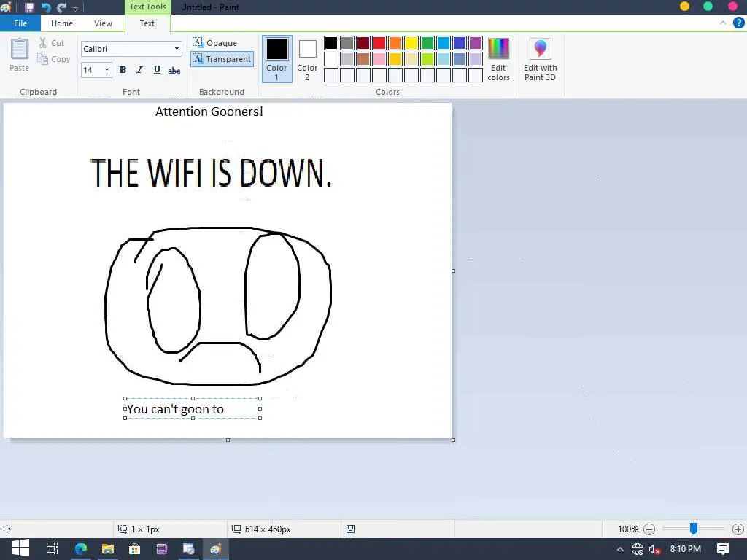Select Color 1 foreground button
Screen dimensions: 747x560
click(x=276, y=58)
